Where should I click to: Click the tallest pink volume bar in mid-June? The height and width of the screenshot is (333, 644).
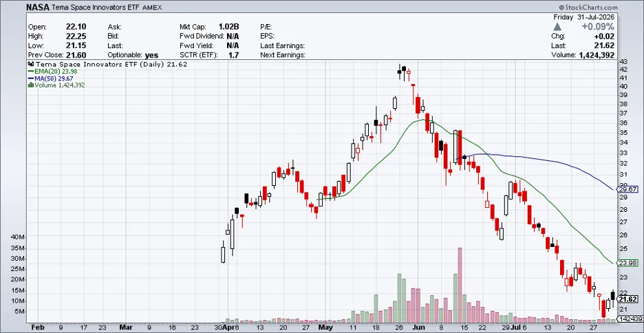tap(460, 285)
